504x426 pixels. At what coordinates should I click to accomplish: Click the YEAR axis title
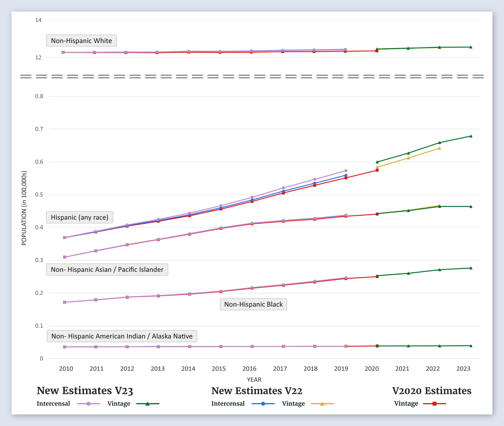254,380
